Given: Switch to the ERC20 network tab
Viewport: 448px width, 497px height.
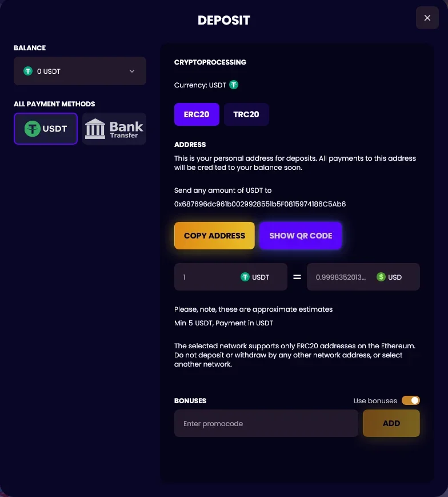Looking at the screenshot, I should pos(197,114).
